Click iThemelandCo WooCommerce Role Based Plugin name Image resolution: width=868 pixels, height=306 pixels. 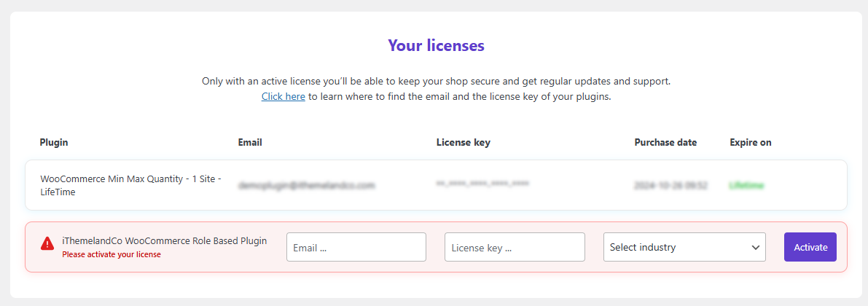[x=165, y=241]
